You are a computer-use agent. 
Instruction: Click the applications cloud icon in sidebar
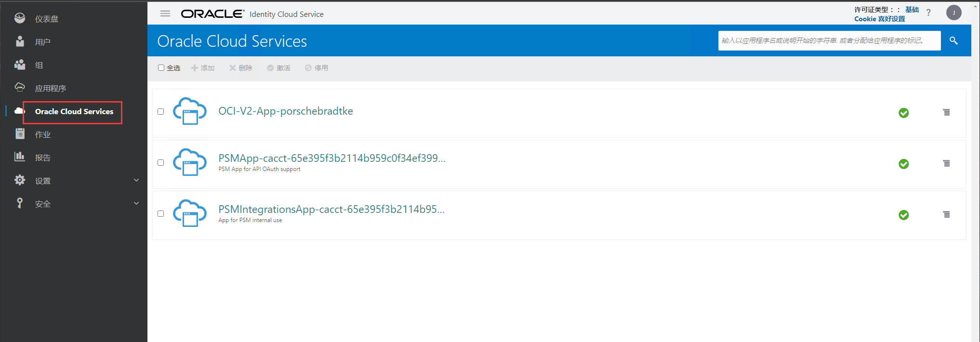pos(20,87)
